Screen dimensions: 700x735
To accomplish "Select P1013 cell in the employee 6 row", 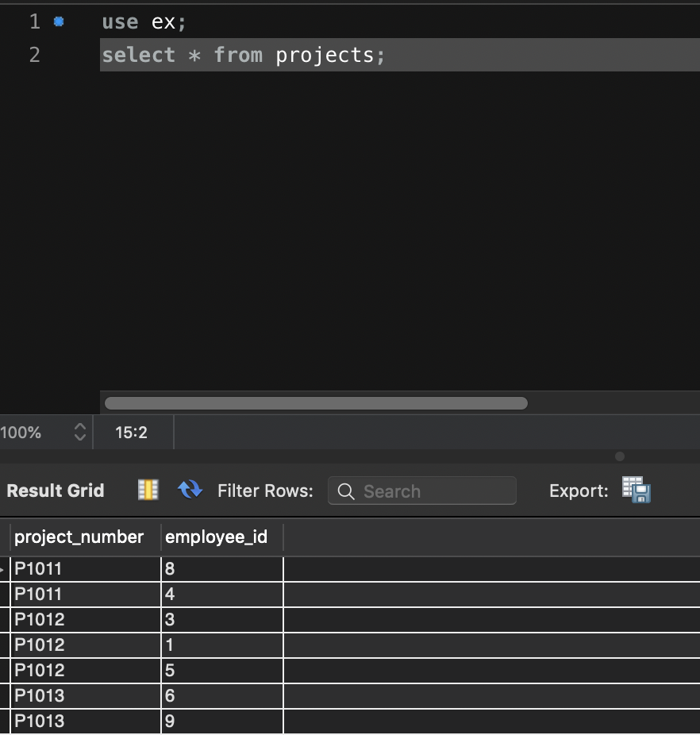I will tap(86, 695).
